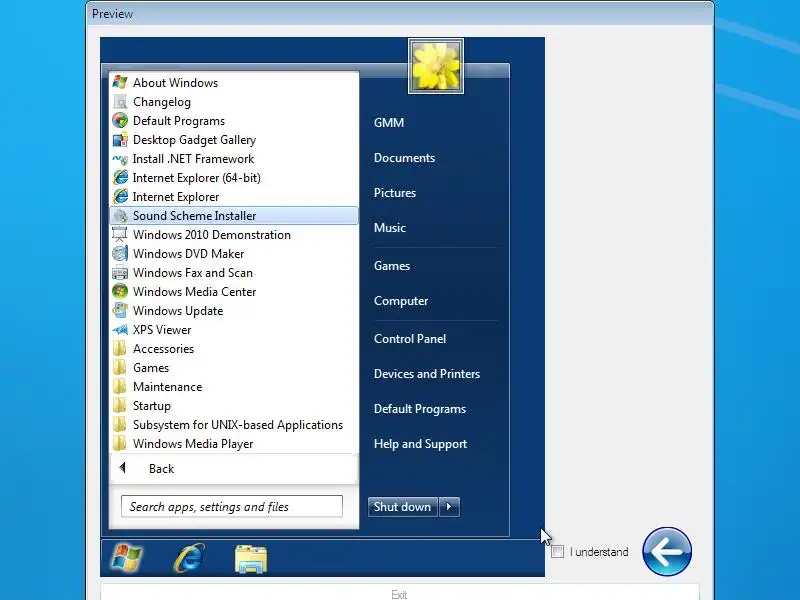Click the Startup folder icon
The height and width of the screenshot is (600, 800).
tap(120, 406)
